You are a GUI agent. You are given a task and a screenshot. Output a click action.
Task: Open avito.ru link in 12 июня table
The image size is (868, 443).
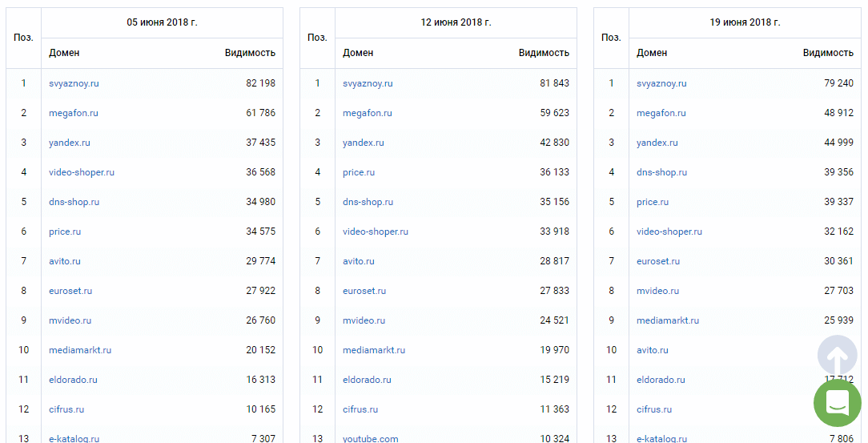click(x=358, y=261)
